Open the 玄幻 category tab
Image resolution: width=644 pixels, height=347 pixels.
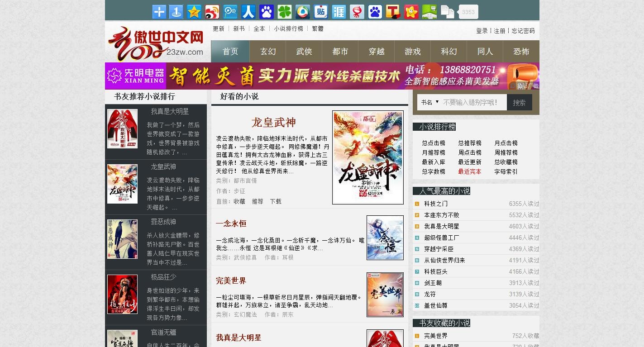tap(268, 52)
